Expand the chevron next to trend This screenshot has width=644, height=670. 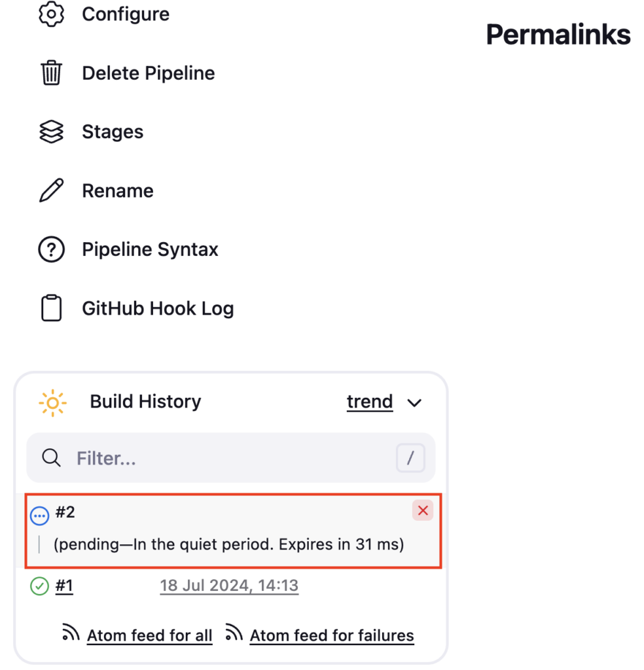(x=414, y=402)
